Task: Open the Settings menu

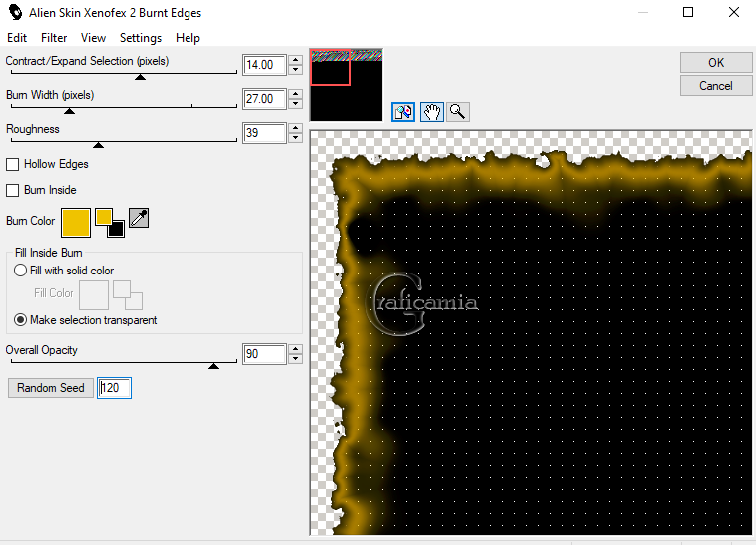Action: click(141, 38)
